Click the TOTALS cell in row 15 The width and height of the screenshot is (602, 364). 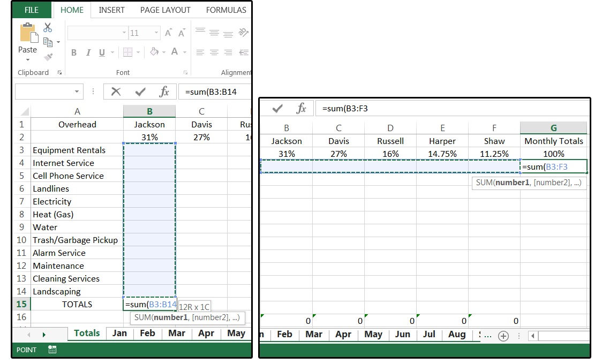(x=77, y=304)
